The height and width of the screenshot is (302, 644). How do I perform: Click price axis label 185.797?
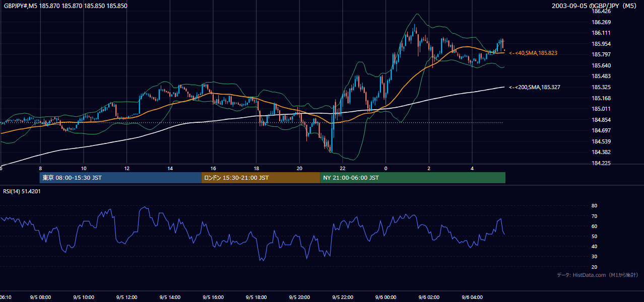pyautogui.click(x=601, y=54)
